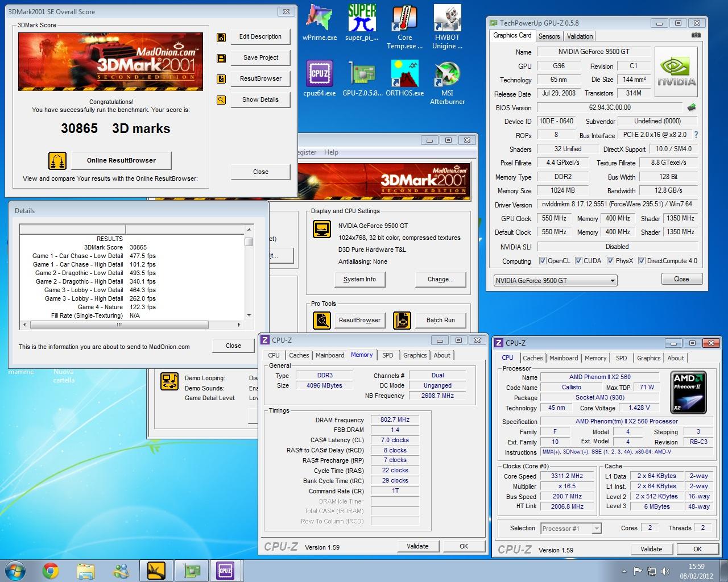Click the Save Project floppy disk icon

pos(221,58)
